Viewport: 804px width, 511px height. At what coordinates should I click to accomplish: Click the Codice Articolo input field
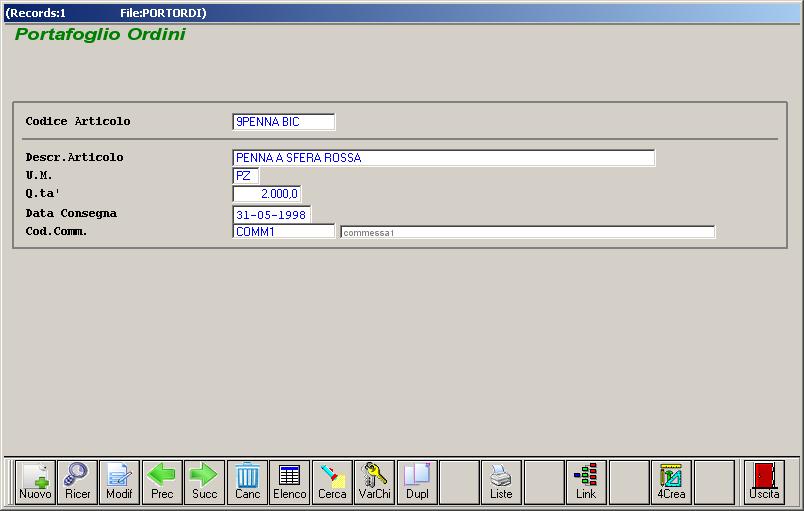pyautogui.click(x=283, y=122)
